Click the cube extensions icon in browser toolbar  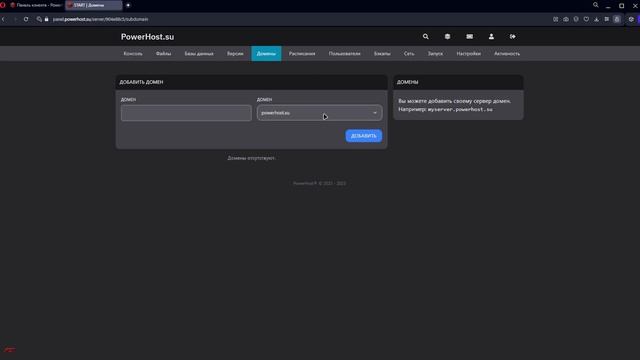coord(631,19)
